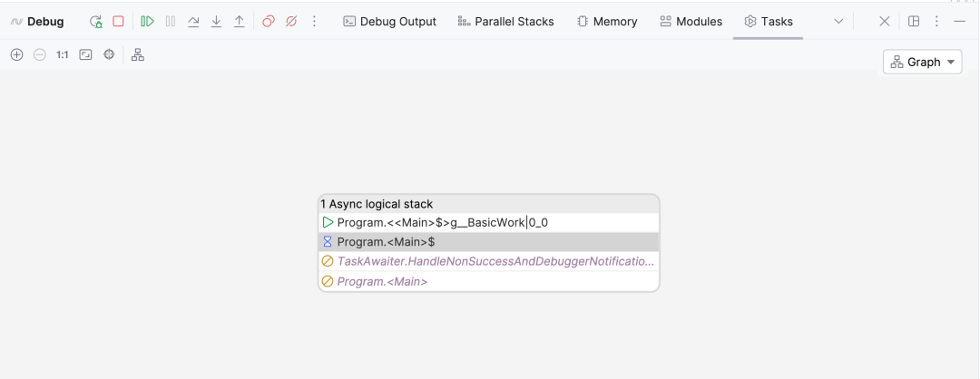Resume program execution
980x379 pixels.
148,21
